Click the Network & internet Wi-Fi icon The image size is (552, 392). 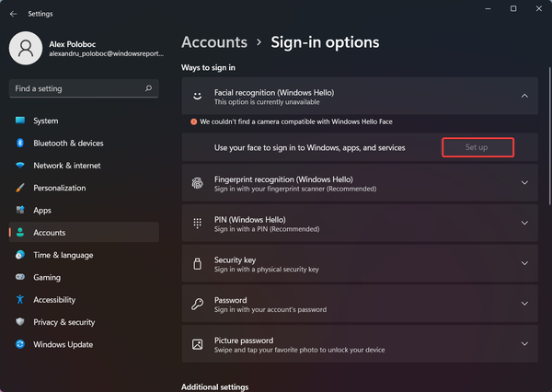19,166
